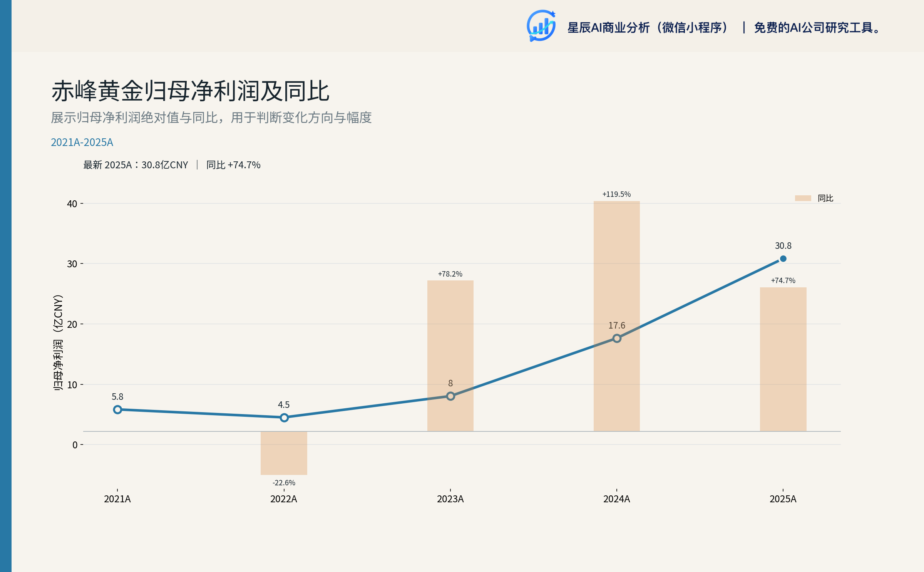Image resolution: width=924 pixels, height=572 pixels.
Task: Click the 免费的AI公司研究工具 tagline
Action: pyautogui.click(x=817, y=28)
